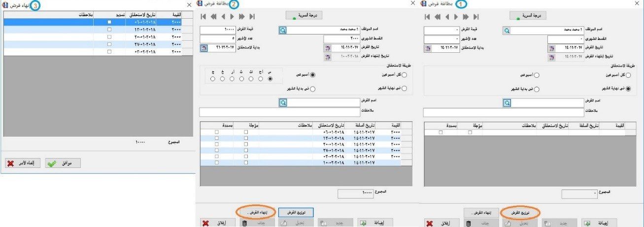Select في بداية الشهر option in loan card 2
Screen dimensions: 644x227
point(312,89)
